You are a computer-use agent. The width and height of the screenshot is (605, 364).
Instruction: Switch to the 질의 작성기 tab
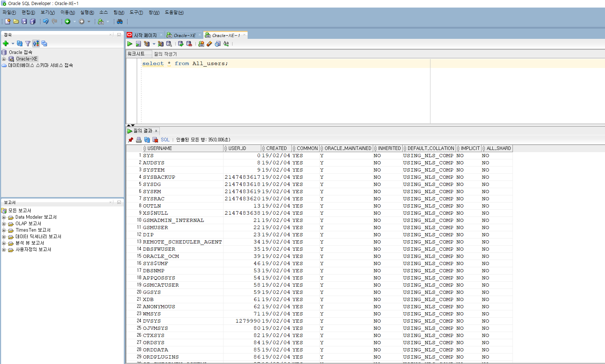[x=166, y=54]
